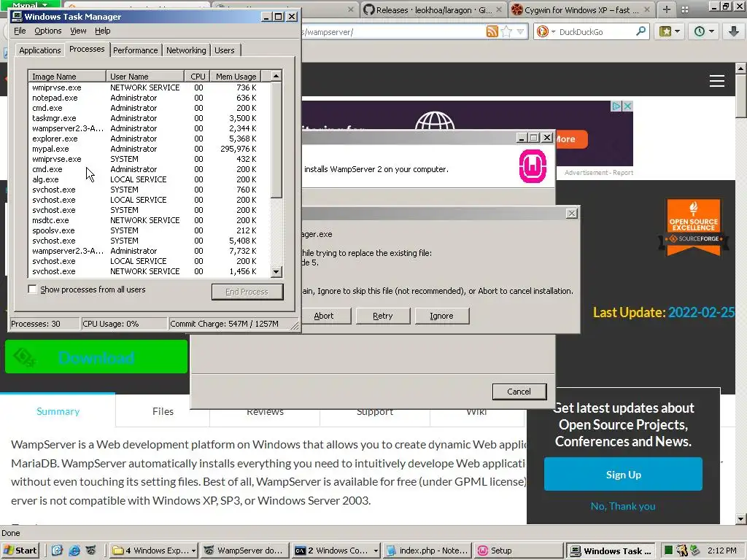Switch to index.php Notepad taskbar button
Screen dimensions: 747x560
tap(427, 551)
